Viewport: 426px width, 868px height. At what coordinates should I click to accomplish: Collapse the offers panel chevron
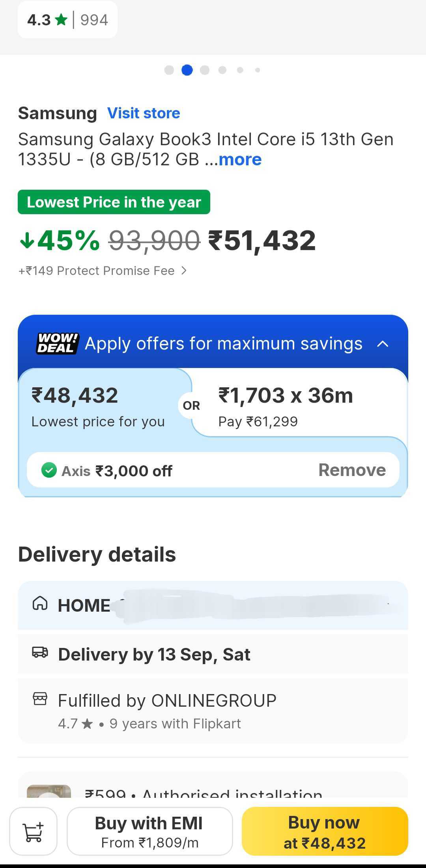(383, 344)
